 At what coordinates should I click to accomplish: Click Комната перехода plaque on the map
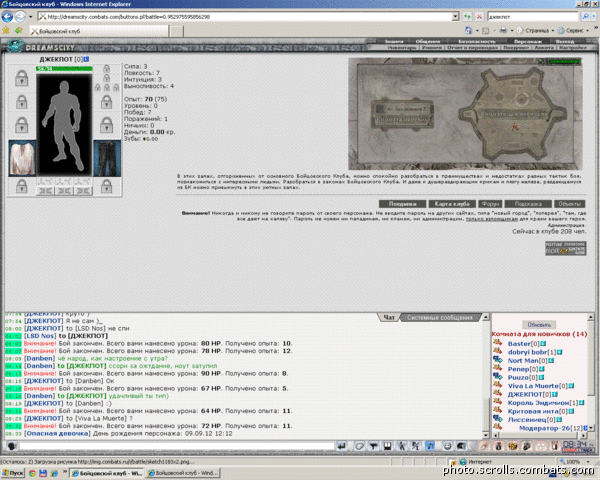click(x=403, y=120)
